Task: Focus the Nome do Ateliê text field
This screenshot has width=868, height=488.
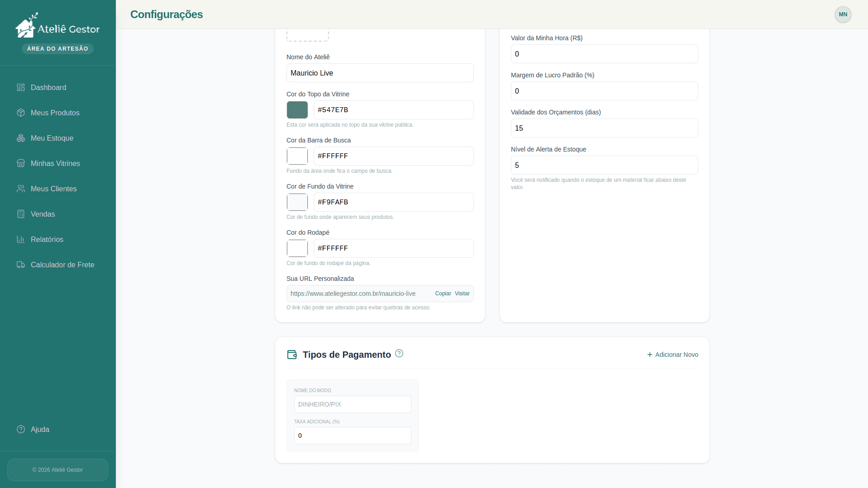Action: (380, 73)
